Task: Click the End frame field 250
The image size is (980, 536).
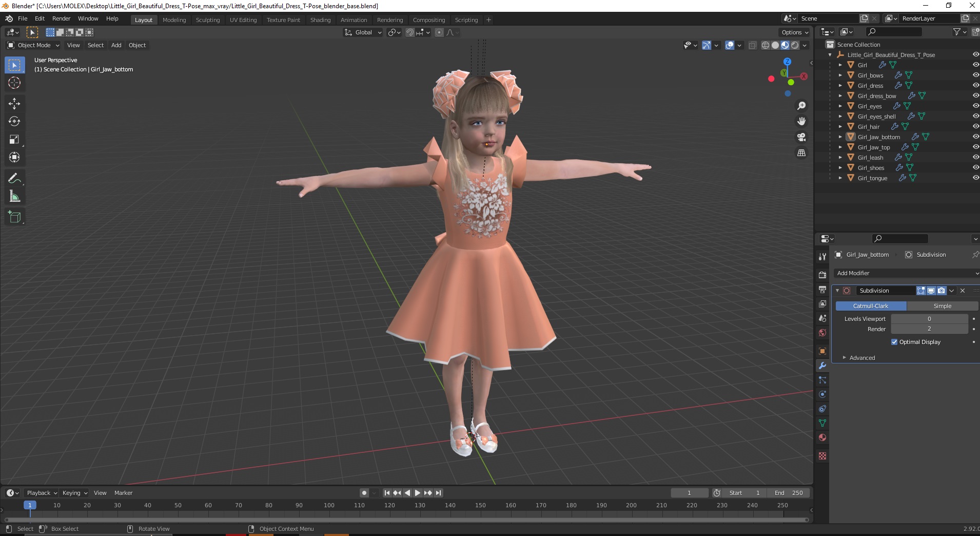Action: [x=789, y=493]
